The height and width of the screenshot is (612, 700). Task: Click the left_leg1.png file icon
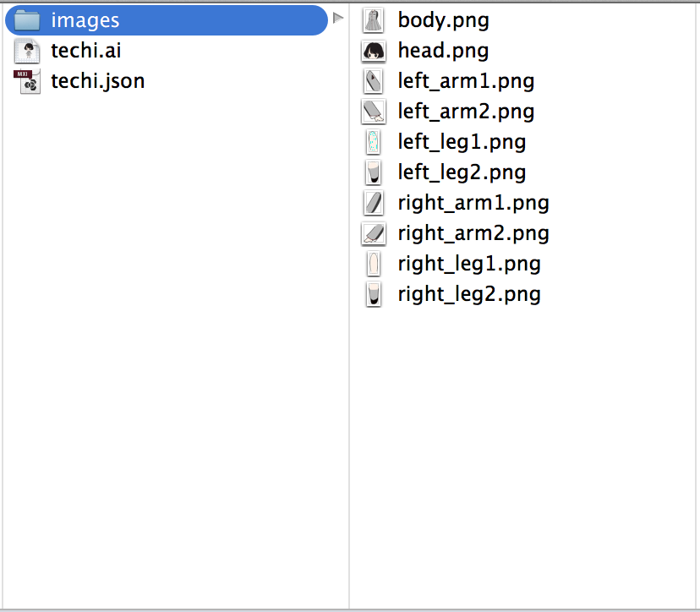pos(373,142)
